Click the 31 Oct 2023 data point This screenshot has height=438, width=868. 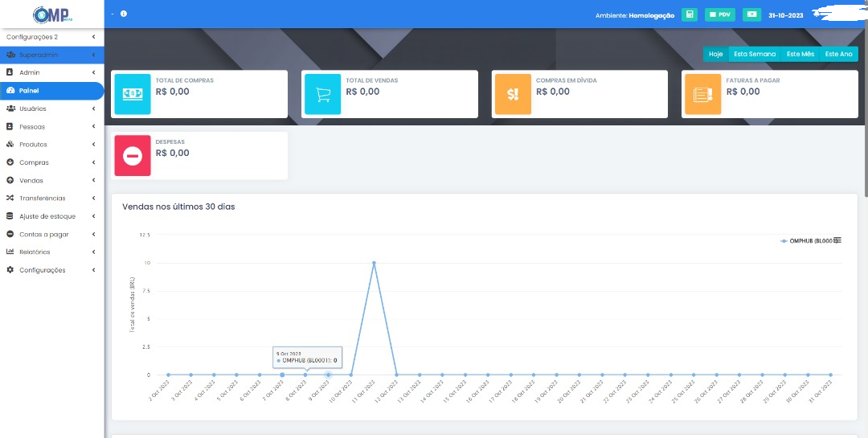(x=830, y=375)
